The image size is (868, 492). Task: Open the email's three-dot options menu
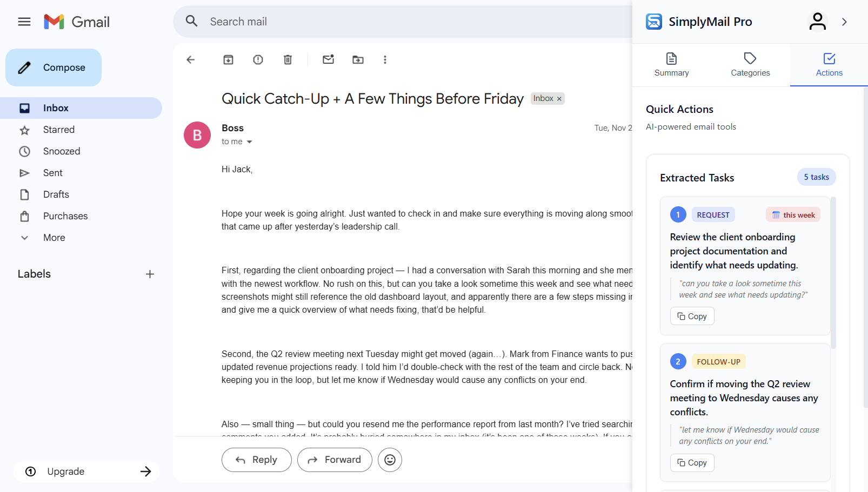[x=385, y=59]
